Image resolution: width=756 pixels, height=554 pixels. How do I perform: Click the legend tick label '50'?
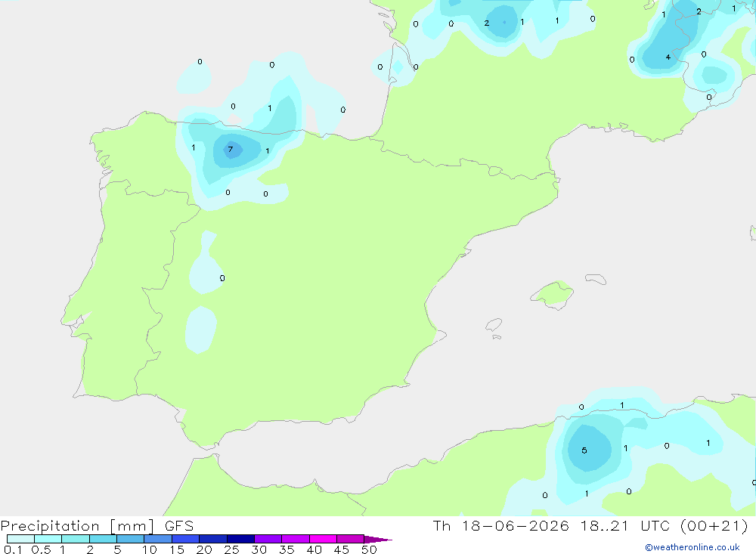pyautogui.click(x=369, y=549)
